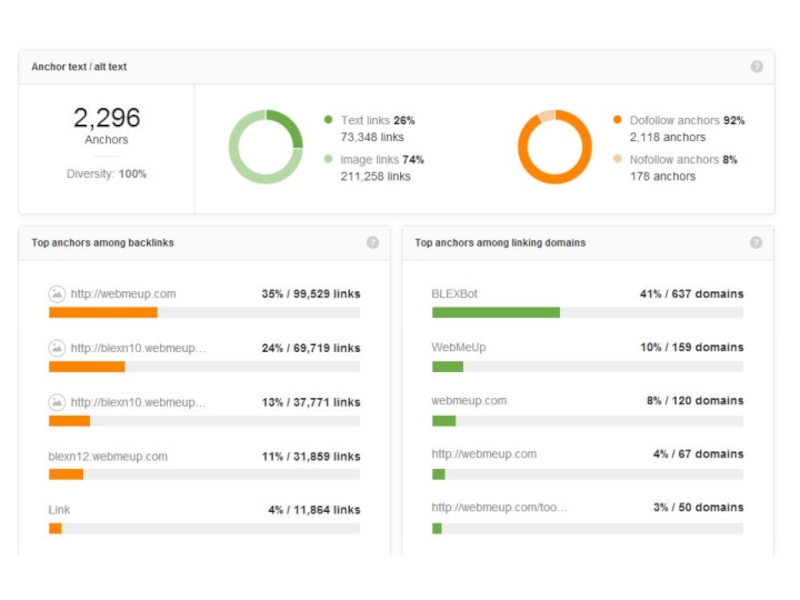This screenshot has width=800, height=600.
Task: Click help icon on Anchor text panel
Action: (757, 67)
